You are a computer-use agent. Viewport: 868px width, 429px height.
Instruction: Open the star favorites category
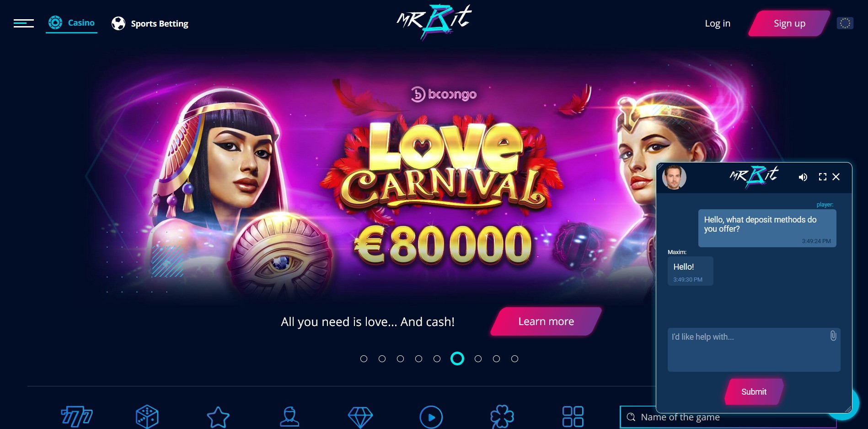(x=218, y=417)
